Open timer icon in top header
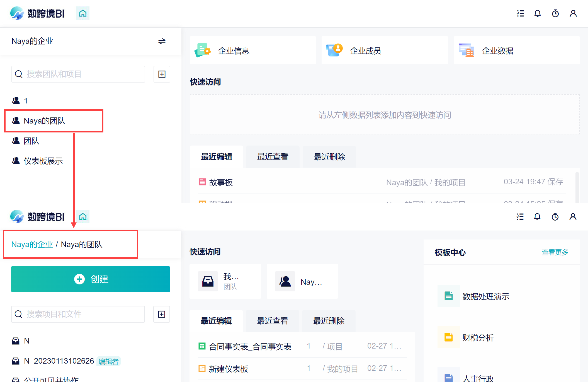Viewport: 588px width, 382px height. tap(555, 13)
